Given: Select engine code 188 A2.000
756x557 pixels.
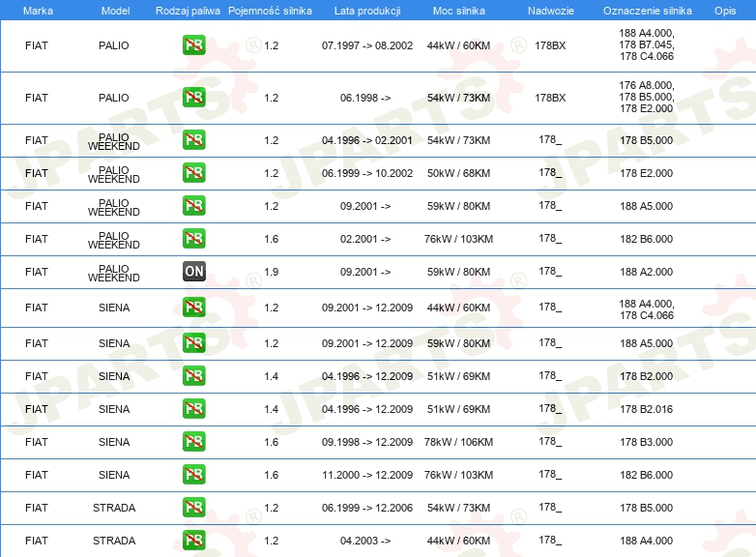Looking at the screenshot, I should coord(646,272).
